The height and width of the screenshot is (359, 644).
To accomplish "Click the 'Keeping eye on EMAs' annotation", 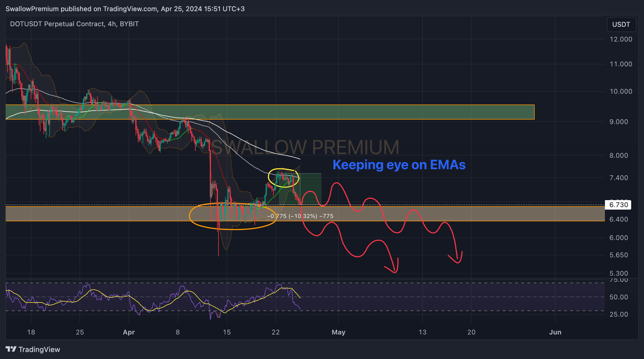I will 399,165.
